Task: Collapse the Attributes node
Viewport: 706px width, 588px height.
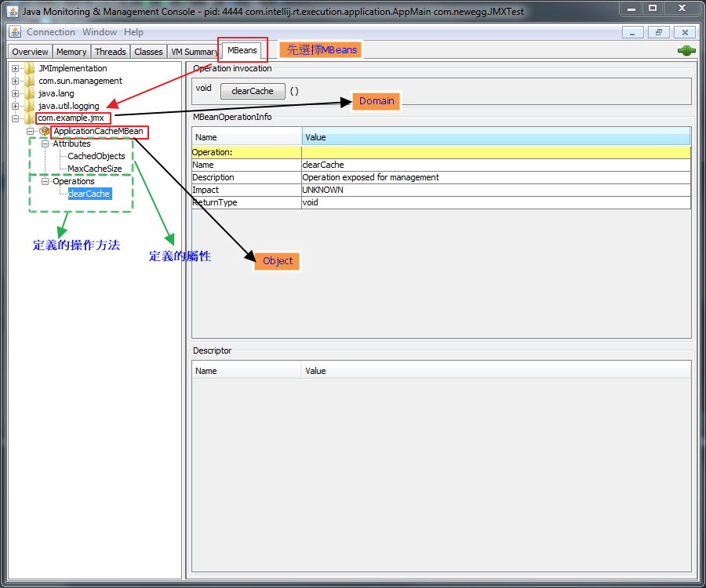Action: [x=45, y=143]
